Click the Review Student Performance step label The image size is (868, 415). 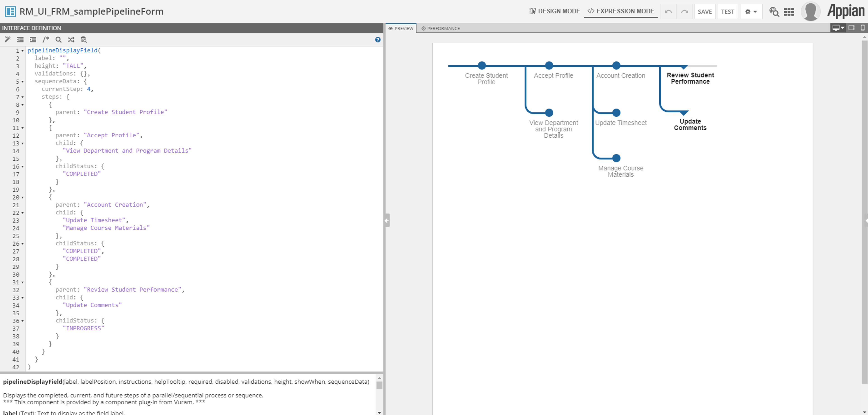pyautogui.click(x=690, y=78)
